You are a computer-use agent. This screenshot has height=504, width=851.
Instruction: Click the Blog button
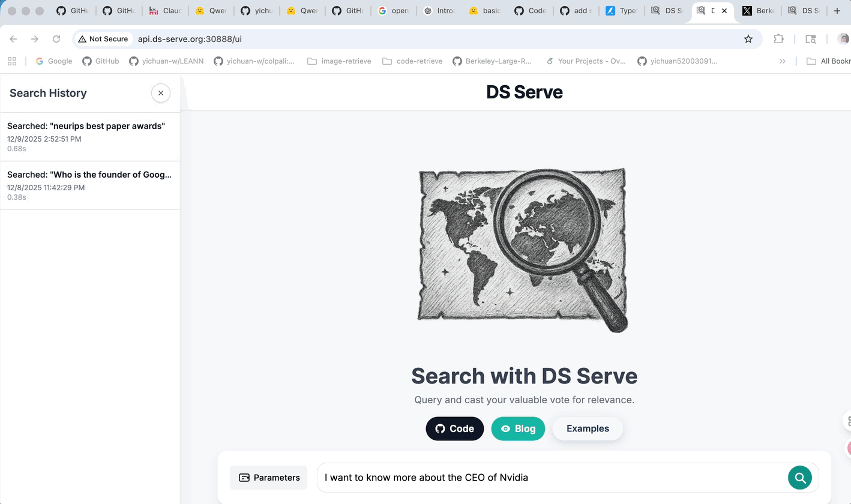518,428
